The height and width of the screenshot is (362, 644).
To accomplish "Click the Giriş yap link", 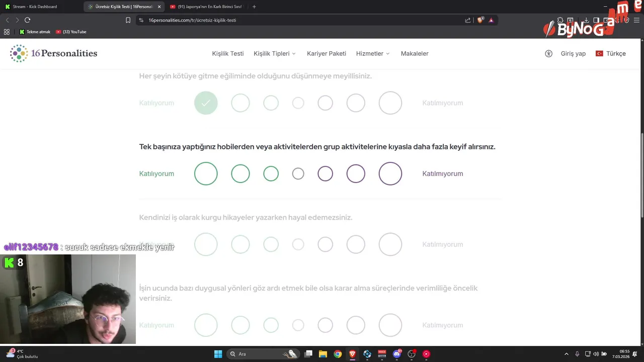I will [x=573, y=53].
